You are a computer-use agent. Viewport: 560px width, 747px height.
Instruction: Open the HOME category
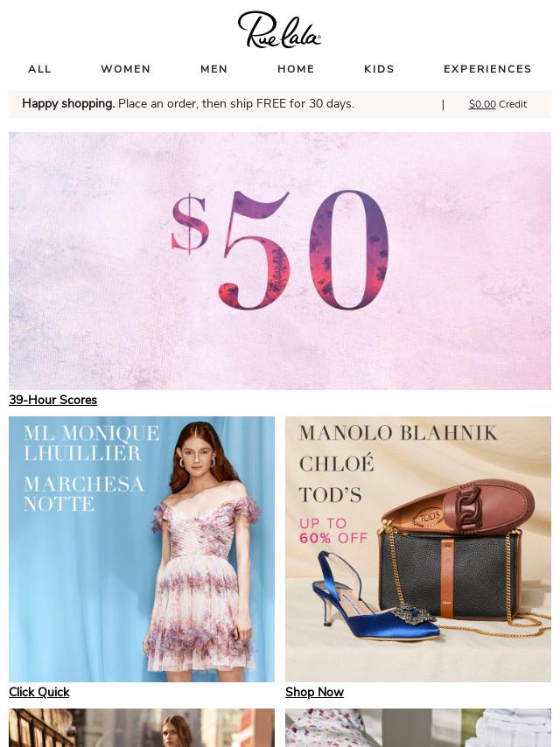coord(296,69)
